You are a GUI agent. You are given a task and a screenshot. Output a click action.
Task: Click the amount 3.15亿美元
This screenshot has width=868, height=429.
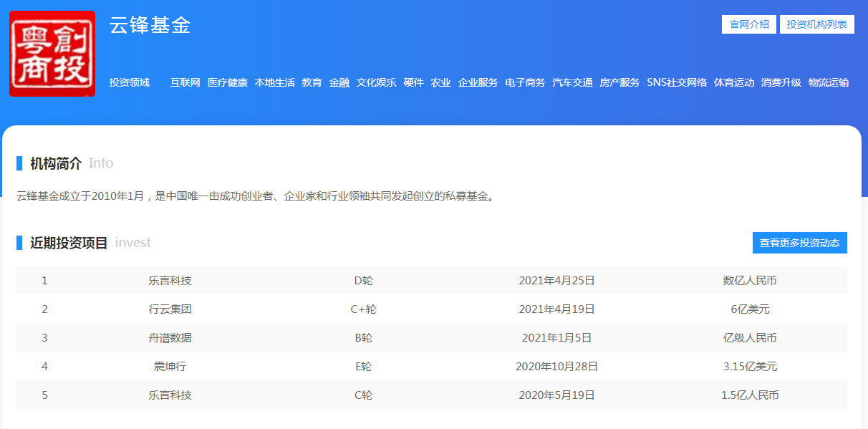pos(750,366)
